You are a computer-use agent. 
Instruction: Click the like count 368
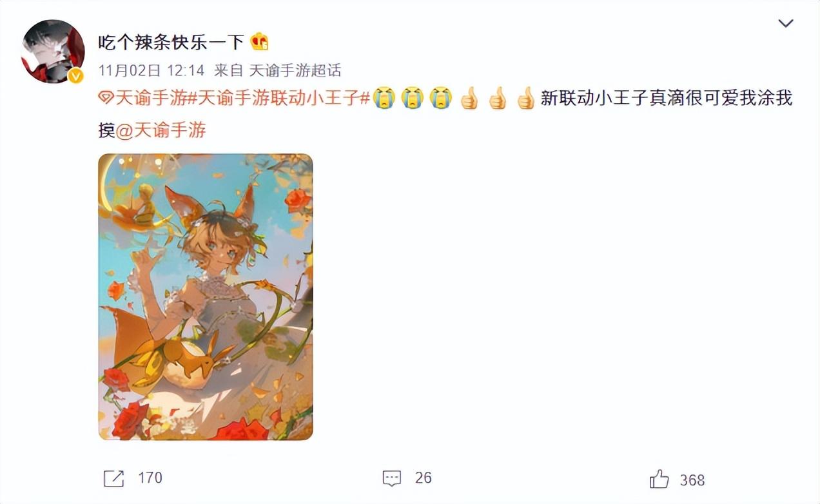[x=692, y=480]
